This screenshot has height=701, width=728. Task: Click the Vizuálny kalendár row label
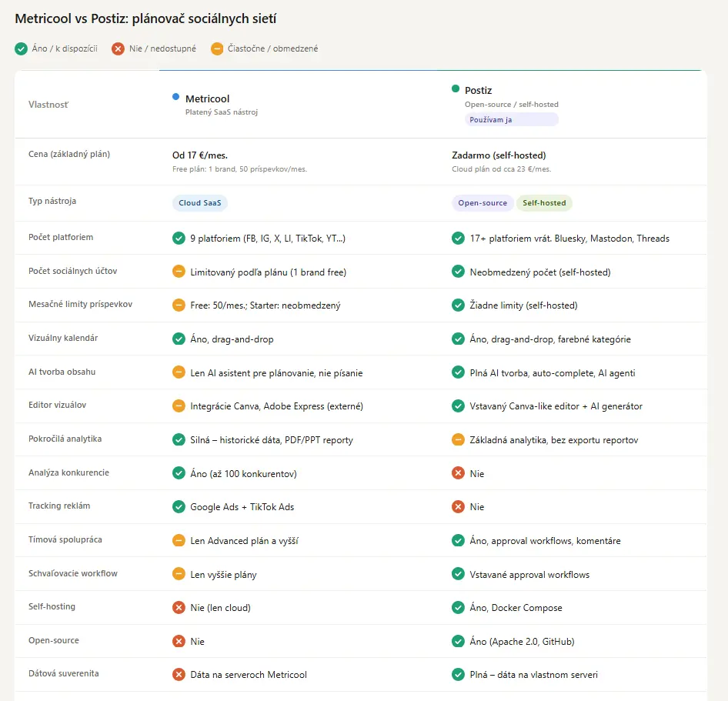(63, 339)
